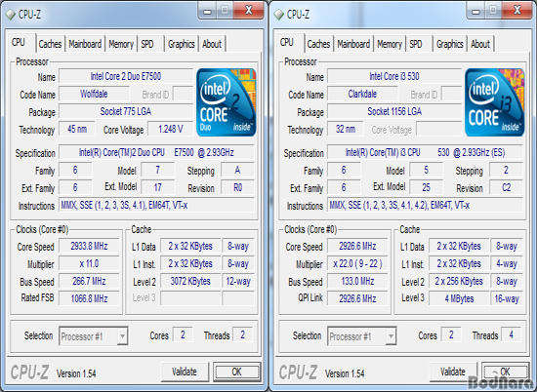Minimize the right CPU-Z window
537x392 pixels.
[x=475, y=11]
